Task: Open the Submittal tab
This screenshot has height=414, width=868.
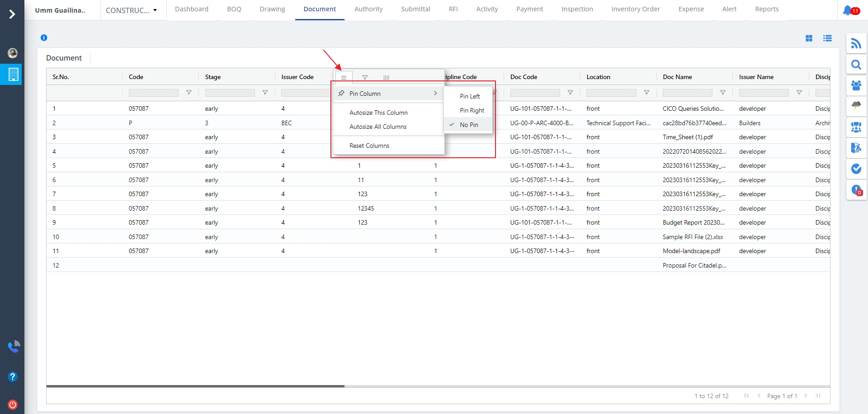Action: click(x=415, y=9)
